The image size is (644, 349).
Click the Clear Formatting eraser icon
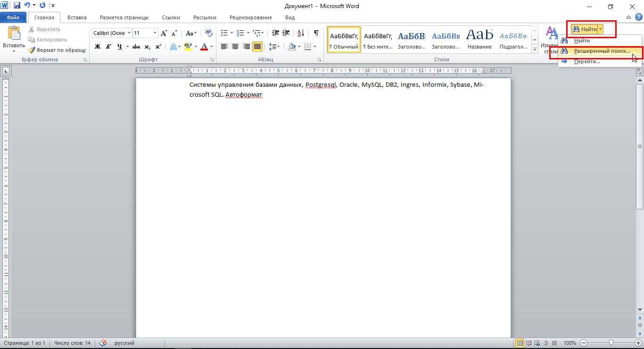209,33
